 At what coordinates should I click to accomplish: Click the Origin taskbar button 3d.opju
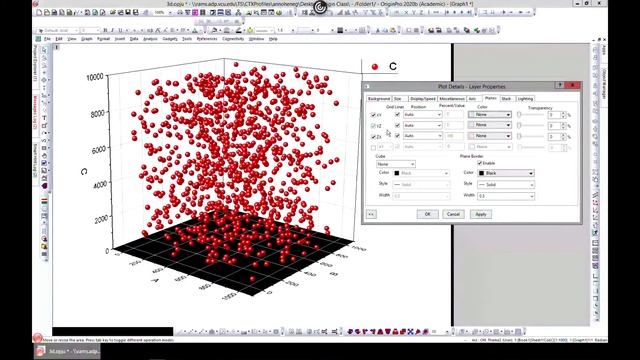pos(67,351)
